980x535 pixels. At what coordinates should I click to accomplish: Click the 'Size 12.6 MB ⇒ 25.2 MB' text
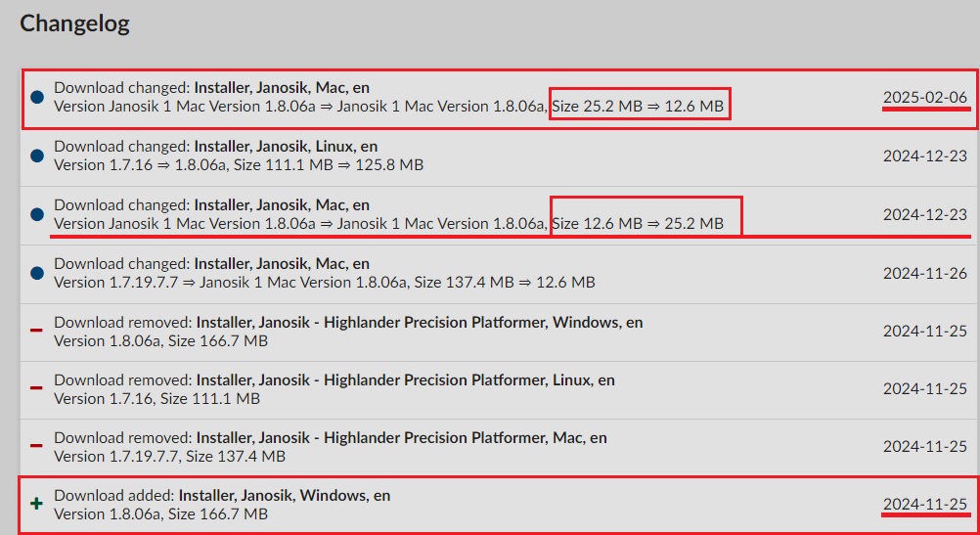pos(638,224)
